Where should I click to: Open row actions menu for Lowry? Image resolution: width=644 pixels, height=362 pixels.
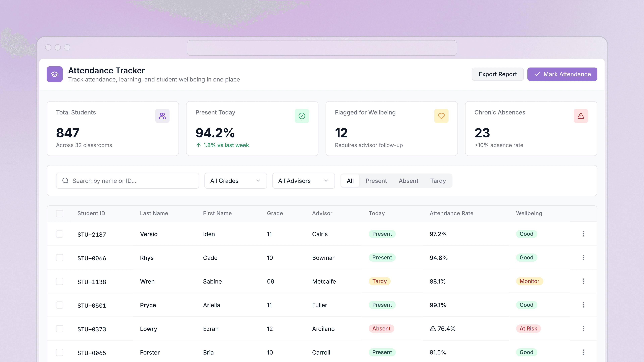click(x=583, y=328)
